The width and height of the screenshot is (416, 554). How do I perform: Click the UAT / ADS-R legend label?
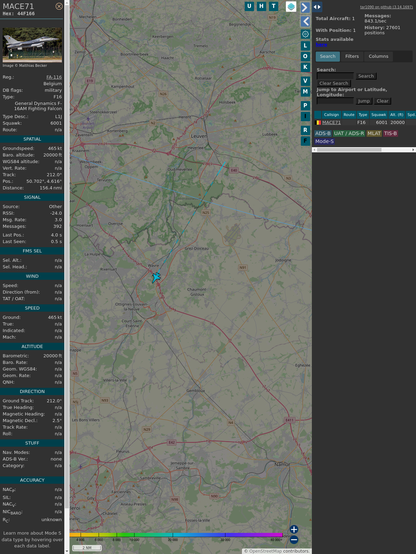coord(349,134)
